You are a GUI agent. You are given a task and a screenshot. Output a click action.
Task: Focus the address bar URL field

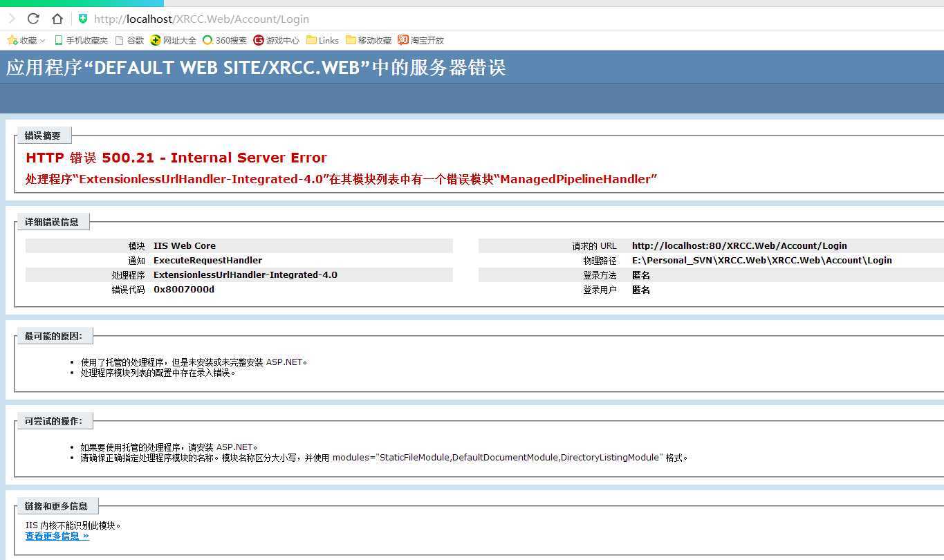[x=202, y=19]
